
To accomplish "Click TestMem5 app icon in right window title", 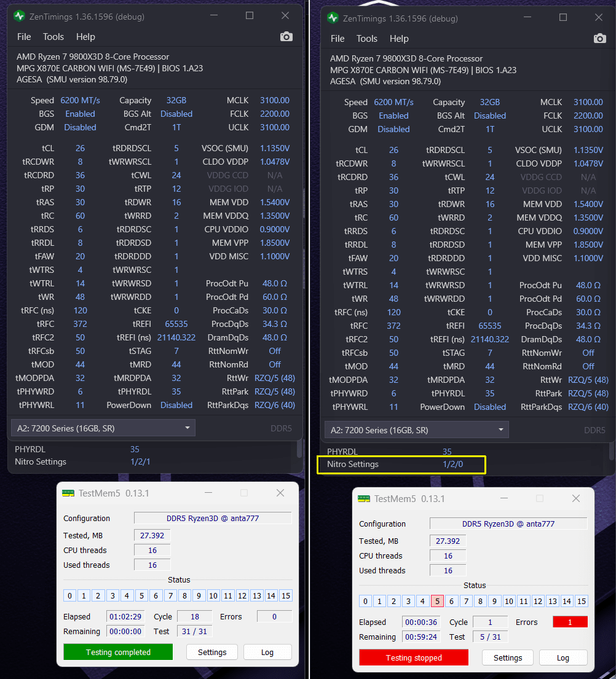I will click(364, 499).
